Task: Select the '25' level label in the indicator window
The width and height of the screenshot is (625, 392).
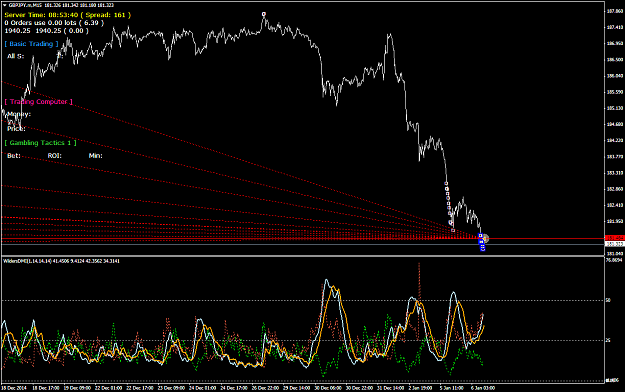Action: click(608, 340)
